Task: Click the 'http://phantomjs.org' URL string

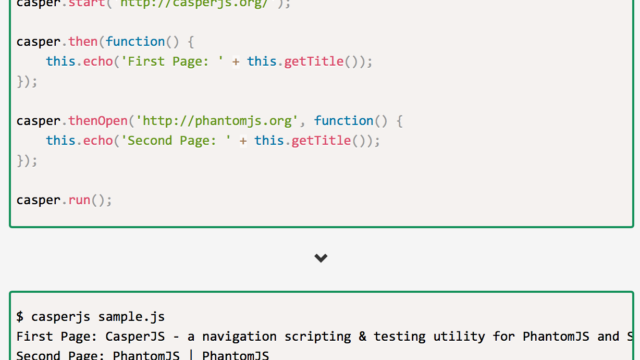Action: [217, 121]
